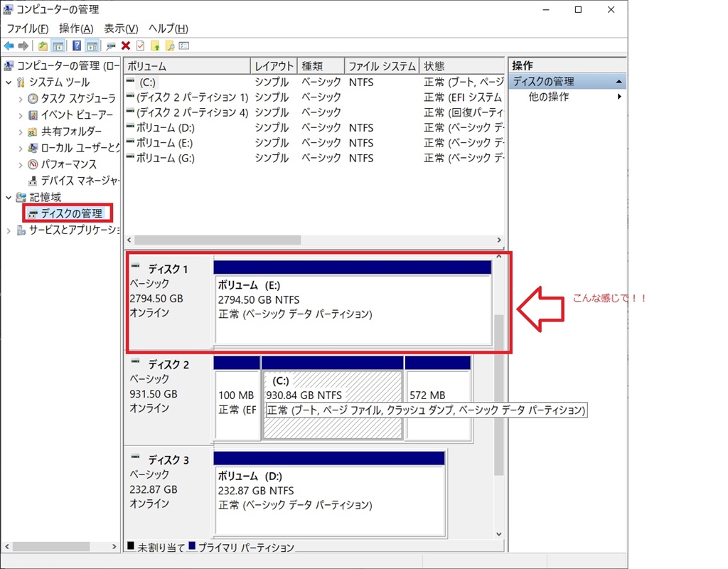Click the プライマリ パーティション blue legend swatch
The height and width of the screenshot is (569, 728).
[x=192, y=546]
